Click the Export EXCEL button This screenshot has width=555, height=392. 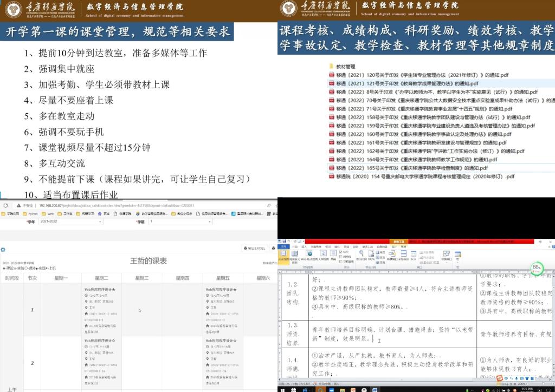tap(255, 248)
